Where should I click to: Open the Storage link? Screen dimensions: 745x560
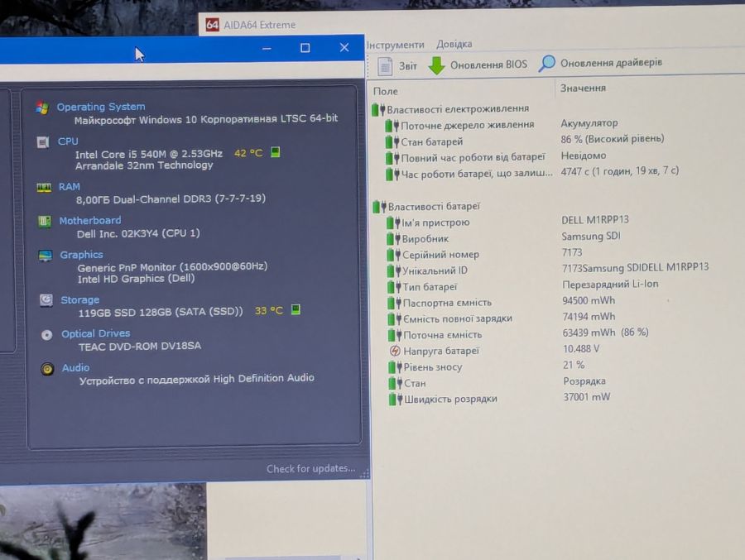click(80, 299)
